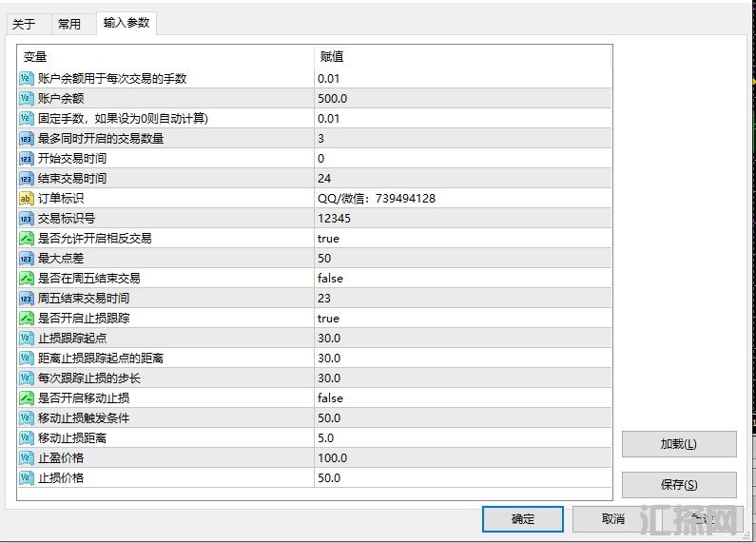Click the icon beside 止盈价格
The image size is (756, 543).
pos(27,458)
